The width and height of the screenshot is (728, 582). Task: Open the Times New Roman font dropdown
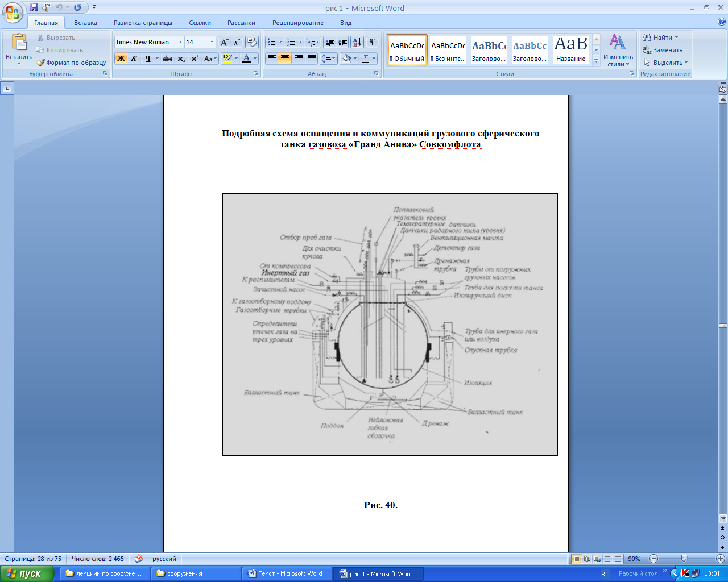[x=180, y=42]
